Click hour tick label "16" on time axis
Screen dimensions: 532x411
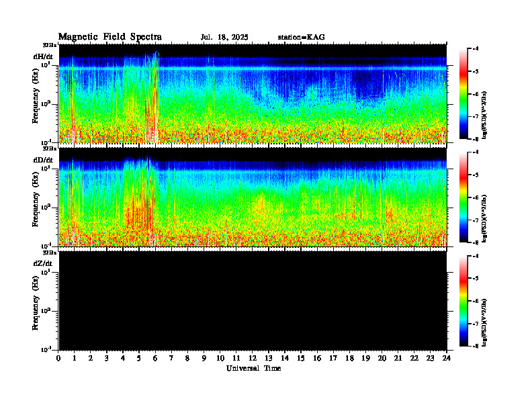point(317,359)
